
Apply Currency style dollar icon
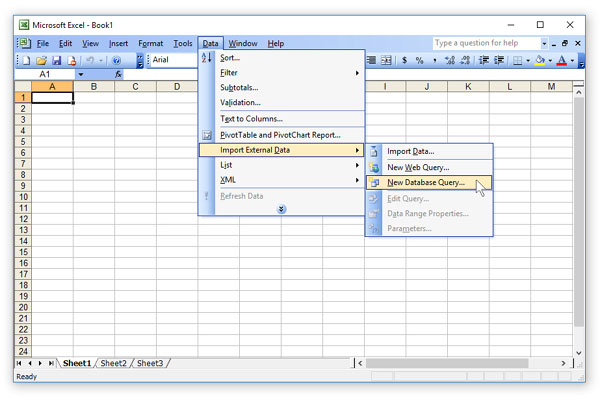[x=404, y=60]
